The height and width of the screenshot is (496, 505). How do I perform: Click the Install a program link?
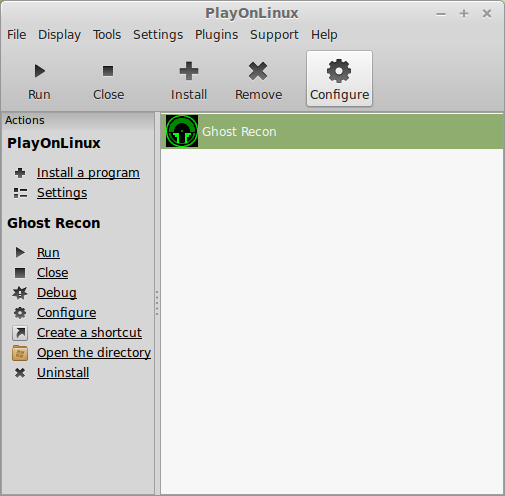88,173
